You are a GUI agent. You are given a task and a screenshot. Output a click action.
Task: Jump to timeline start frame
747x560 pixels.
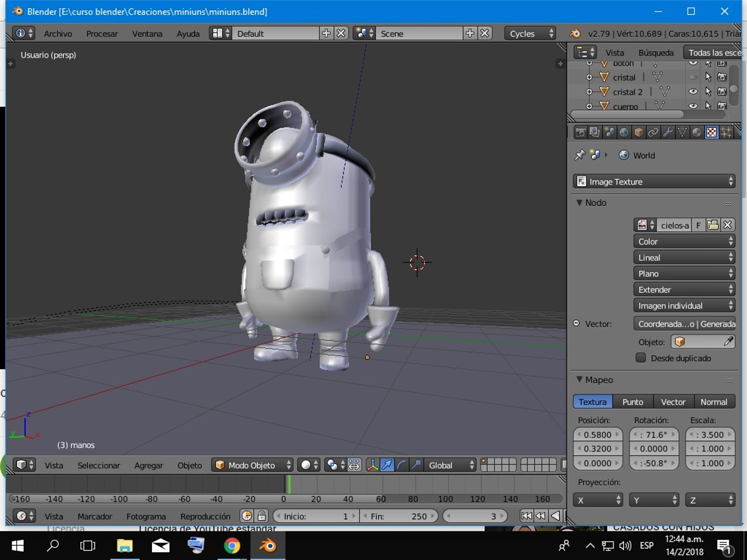[526, 516]
